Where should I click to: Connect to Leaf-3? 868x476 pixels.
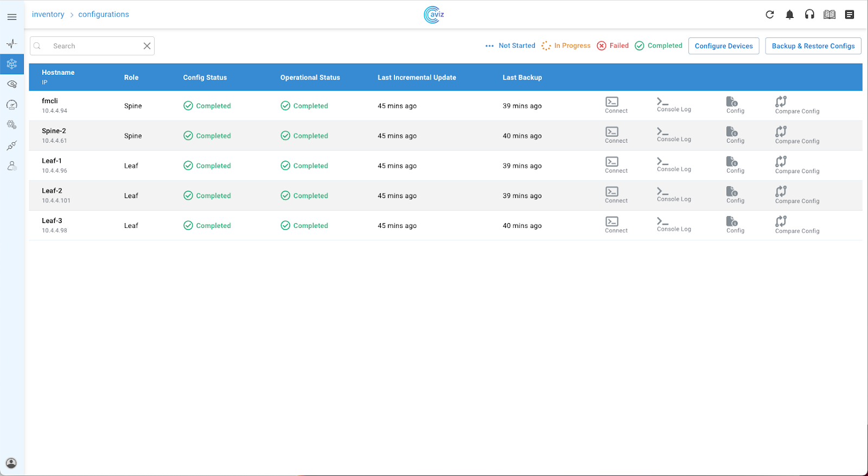point(616,225)
